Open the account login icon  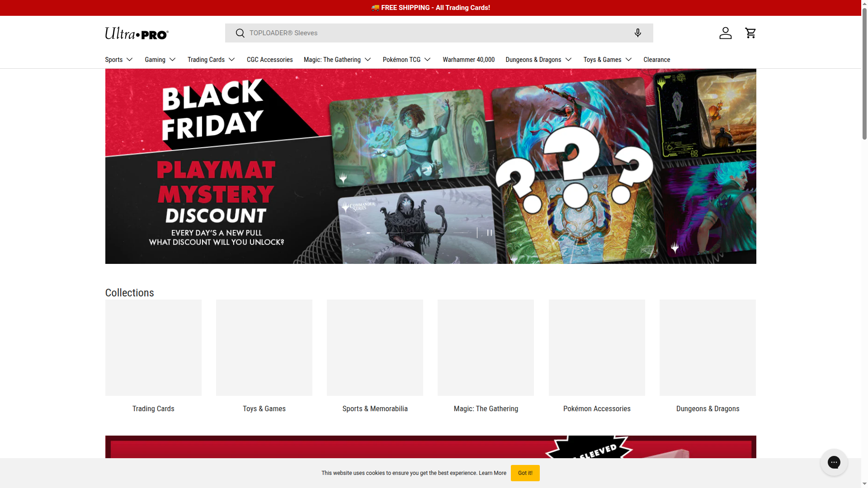[x=725, y=33]
